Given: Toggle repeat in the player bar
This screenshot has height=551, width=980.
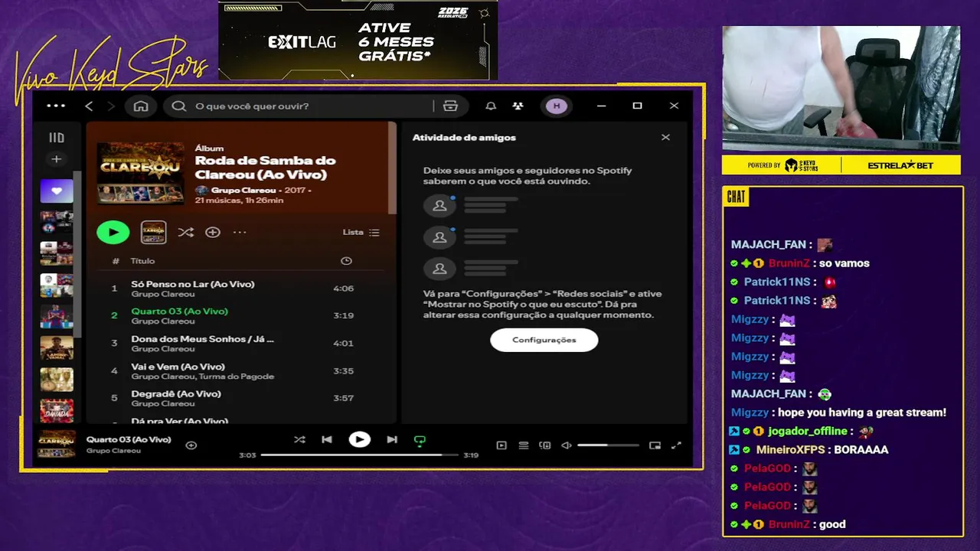Looking at the screenshot, I should pyautogui.click(x=420, y=440).
